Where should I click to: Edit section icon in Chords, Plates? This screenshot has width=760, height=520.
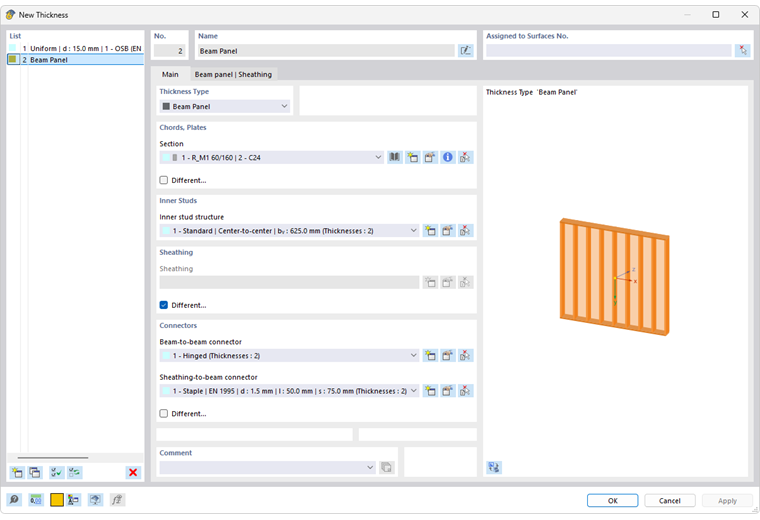pyautogui.click(x=430, y=157)
